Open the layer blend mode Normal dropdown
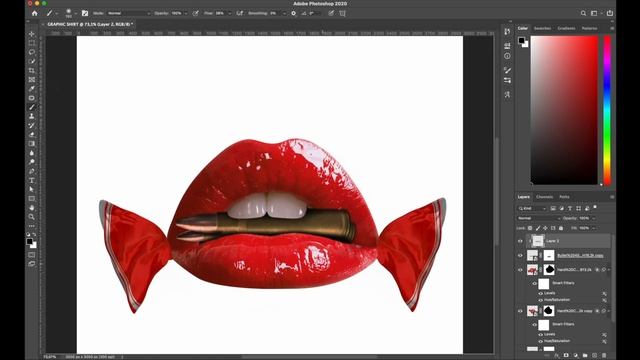The width and height of the screenshot is (640, 360). coord(538,218)
